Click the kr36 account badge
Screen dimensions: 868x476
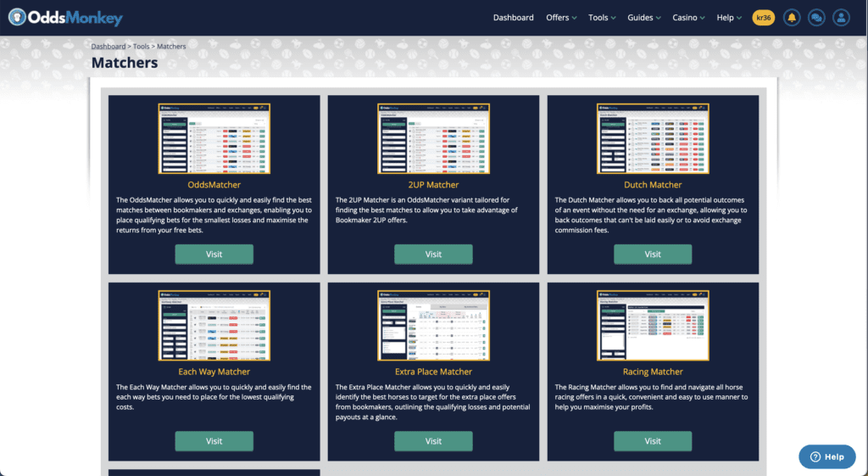(764, 18)
